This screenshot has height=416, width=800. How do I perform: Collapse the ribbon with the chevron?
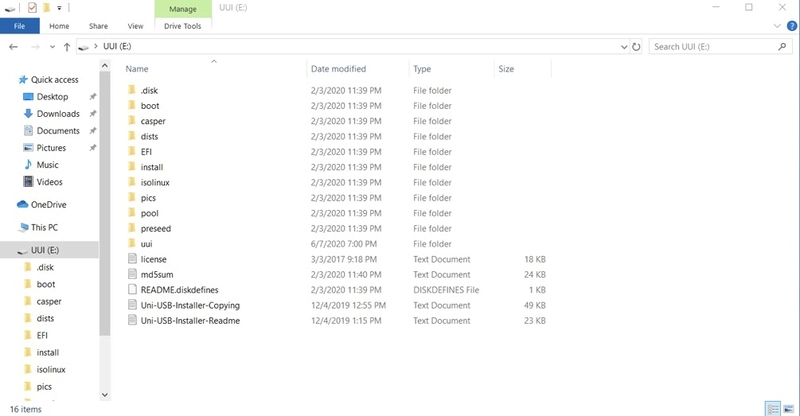point(777,26)
